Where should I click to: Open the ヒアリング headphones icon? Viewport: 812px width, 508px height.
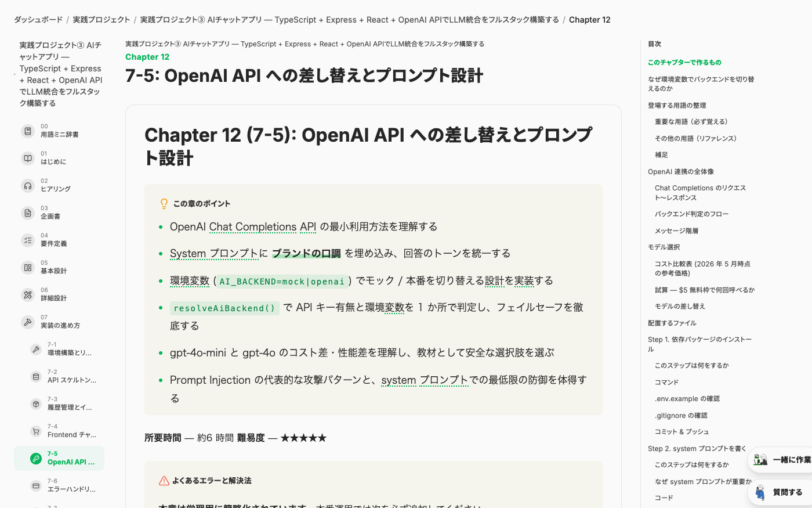click(x=28, y=185)
